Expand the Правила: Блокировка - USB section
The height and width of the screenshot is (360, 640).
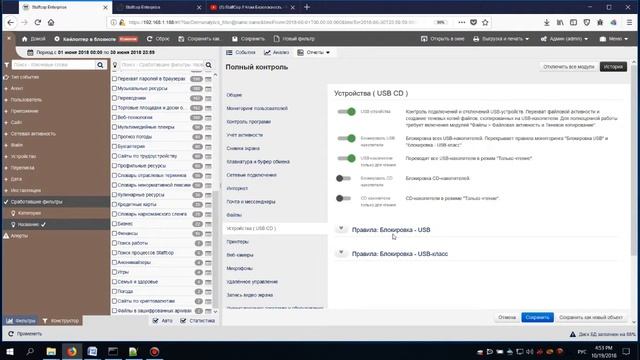click(341, 229)
